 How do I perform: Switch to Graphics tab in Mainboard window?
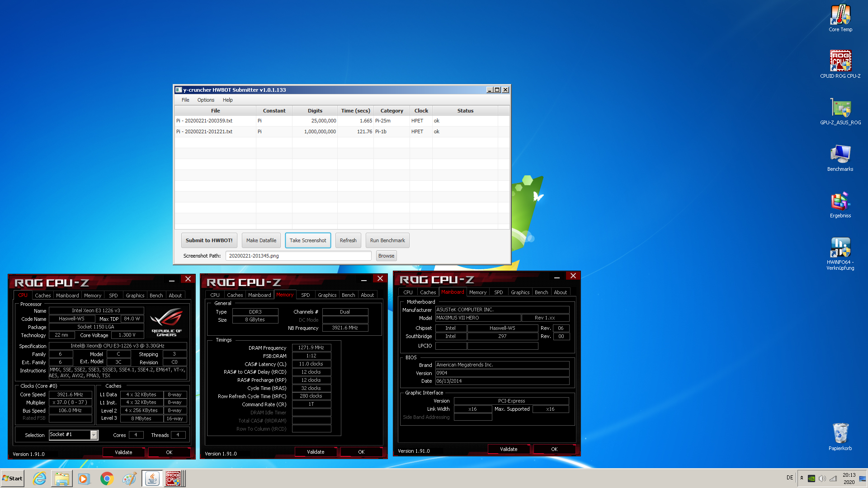click(x=520, y=292)
